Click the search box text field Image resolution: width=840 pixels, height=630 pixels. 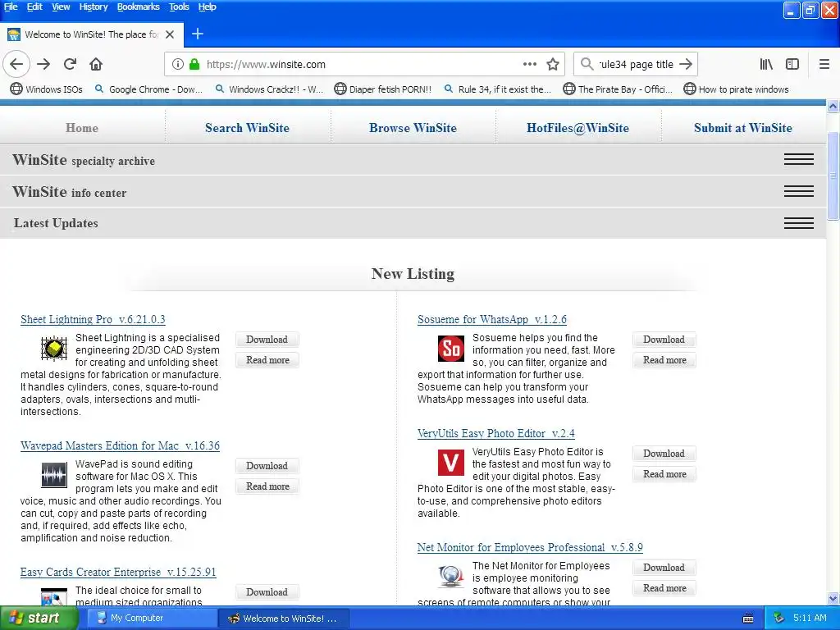click(x=637, y=64)
